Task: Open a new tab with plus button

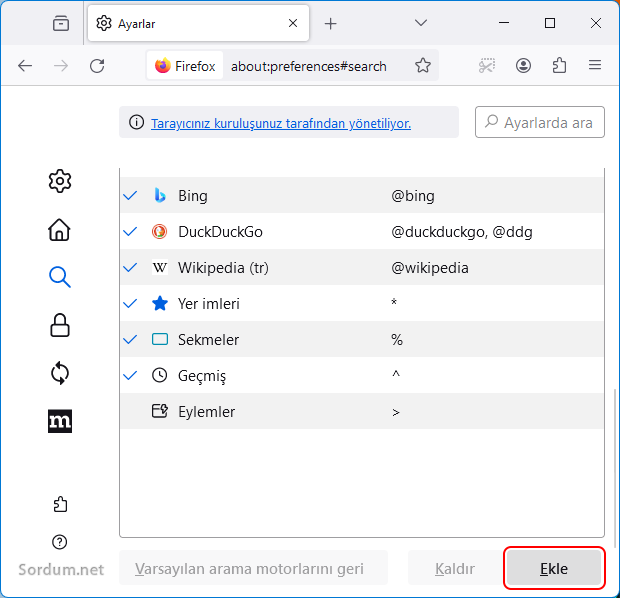Action: 330,24
